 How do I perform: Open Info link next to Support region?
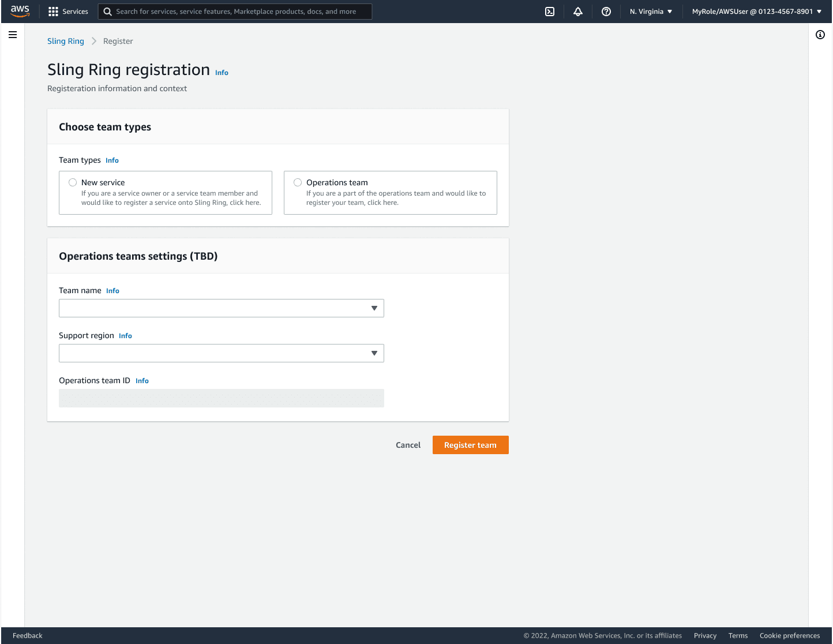[x=125, y=336]
